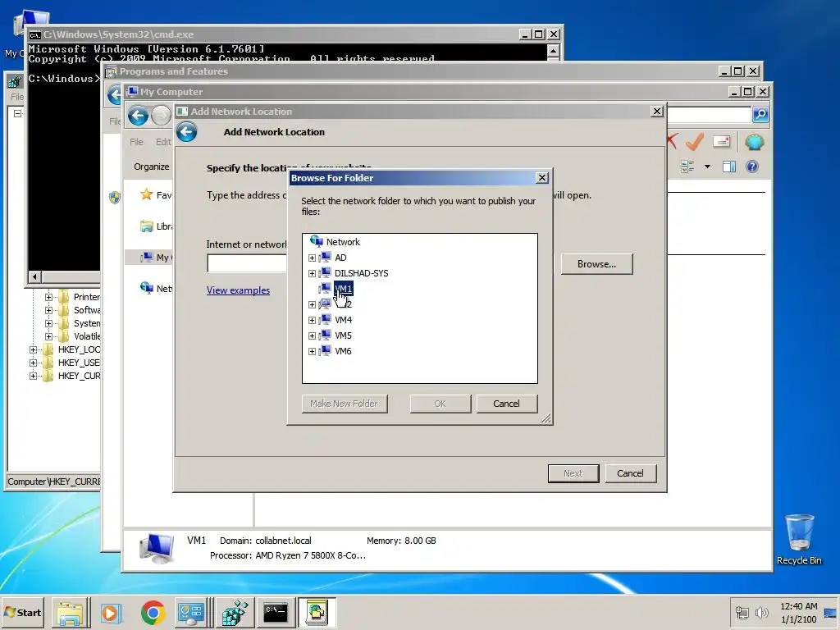Cancel the Add Network Location wizard
The width and height of the screenshot is (840, 630).
click(x=630, y=473)
